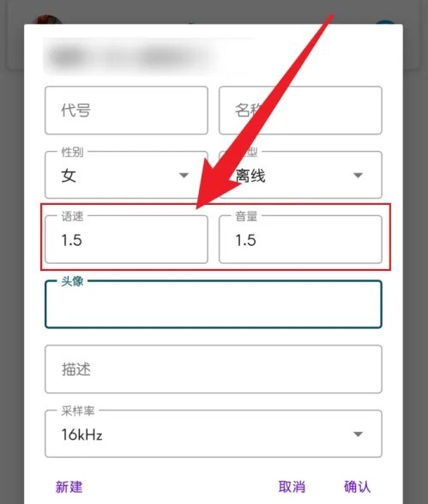
Task: Tap the avatar thumbnail behind the dialog
Action: coord(47,19)
